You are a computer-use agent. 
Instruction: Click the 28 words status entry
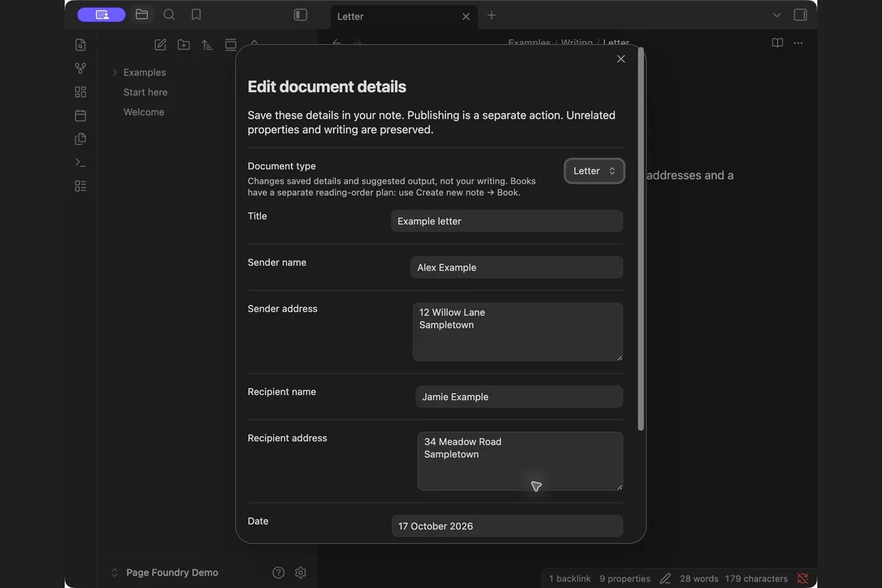point(699,578)
